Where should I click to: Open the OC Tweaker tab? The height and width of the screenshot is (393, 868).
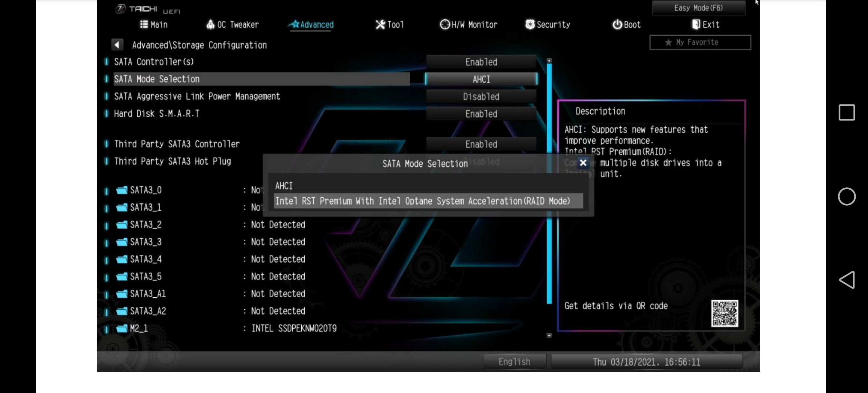pyautogui.click(x=233, y=25)
